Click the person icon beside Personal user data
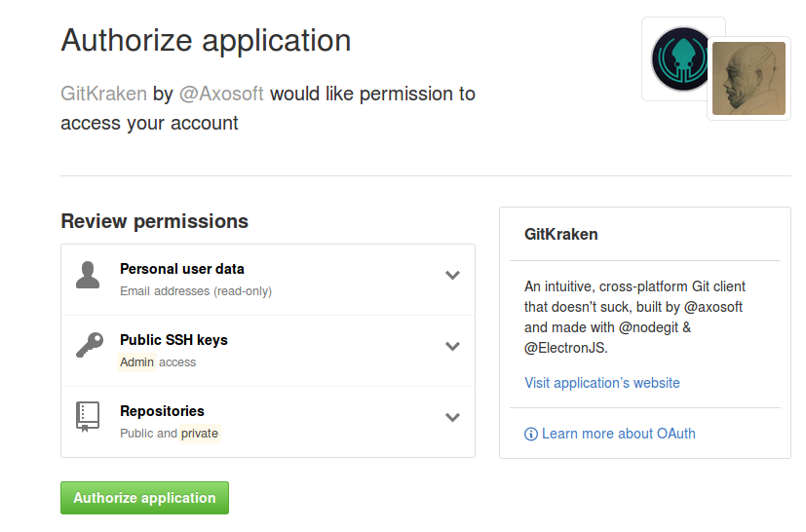 pyautogui.click(x=88, y=275)
